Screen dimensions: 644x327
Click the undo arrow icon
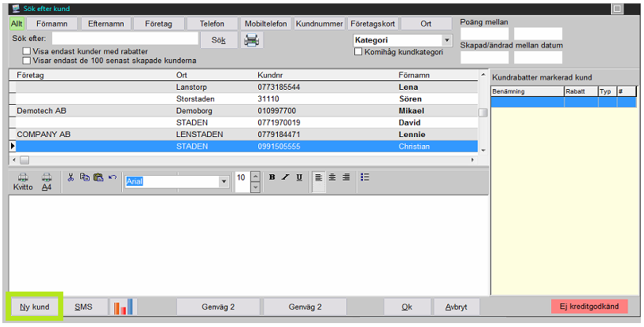click(x=113, y=177)
